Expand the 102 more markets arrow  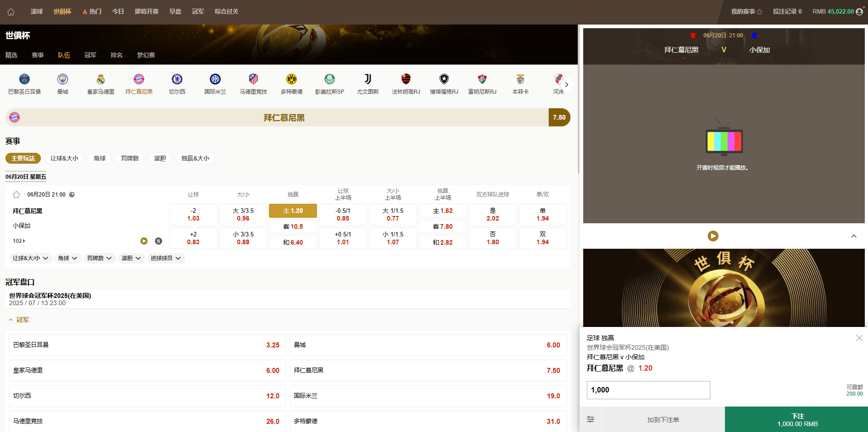[x=19, y=241]
